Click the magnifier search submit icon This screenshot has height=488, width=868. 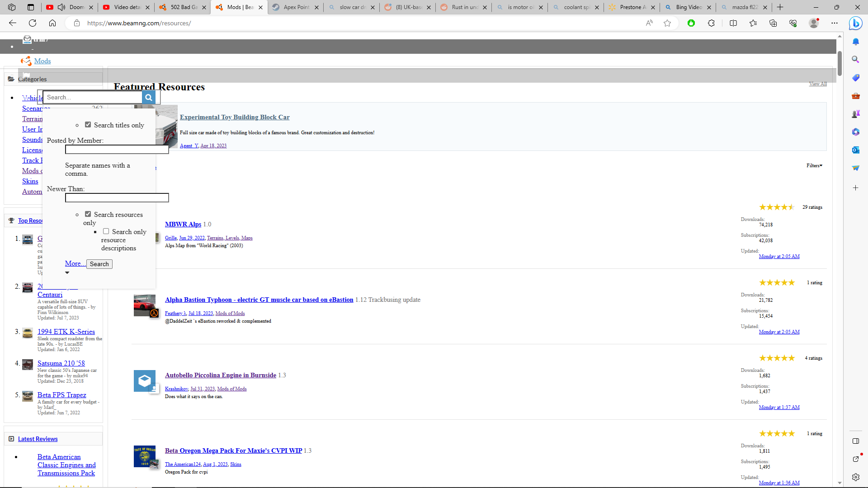[x=148, y=97]
